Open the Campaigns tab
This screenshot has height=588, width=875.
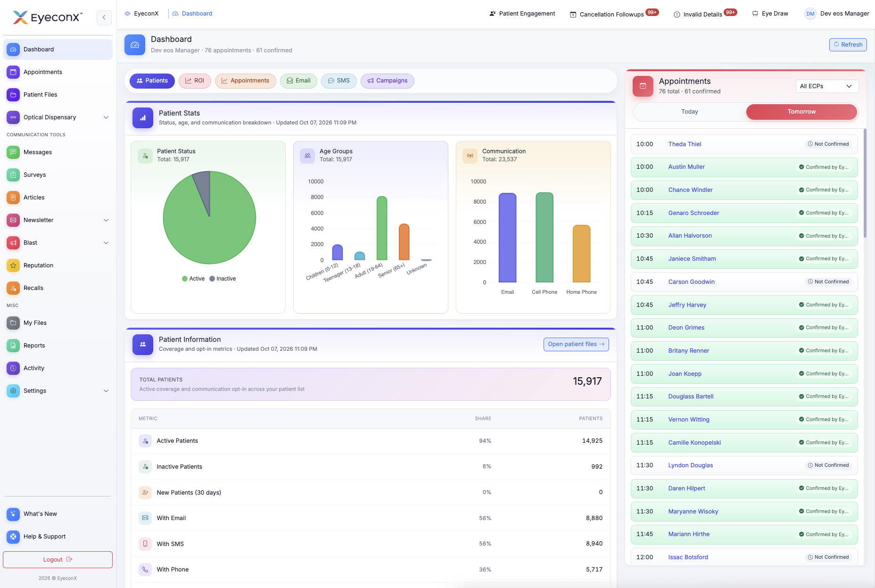[387, 81]
